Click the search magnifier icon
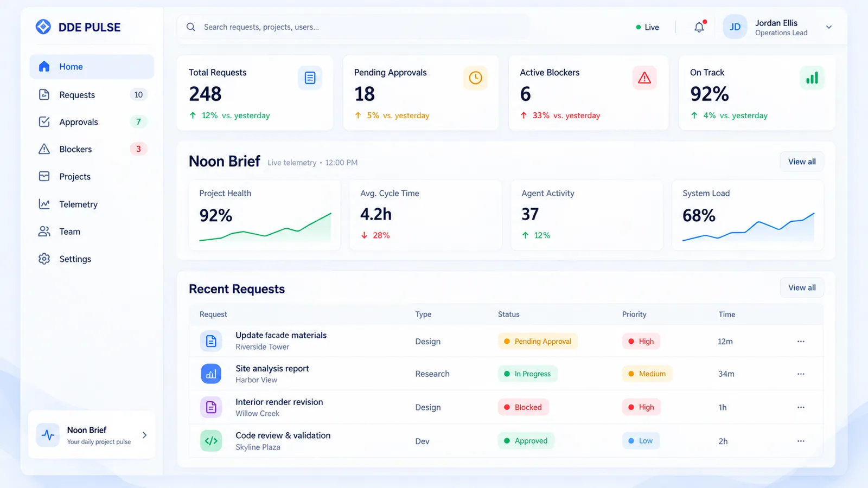The image size is (868, 488). tap(191, 27)
